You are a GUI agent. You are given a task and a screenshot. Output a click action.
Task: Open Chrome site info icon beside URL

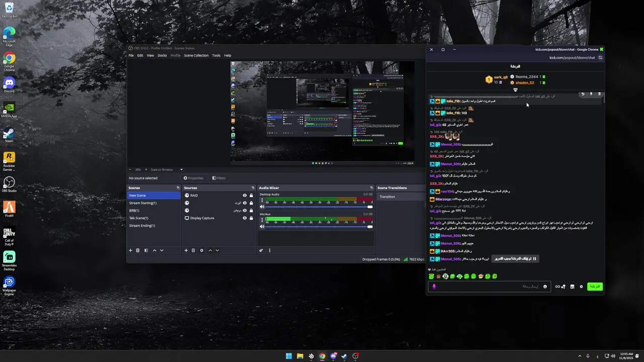pyautogui.click(x=600, y=58)
